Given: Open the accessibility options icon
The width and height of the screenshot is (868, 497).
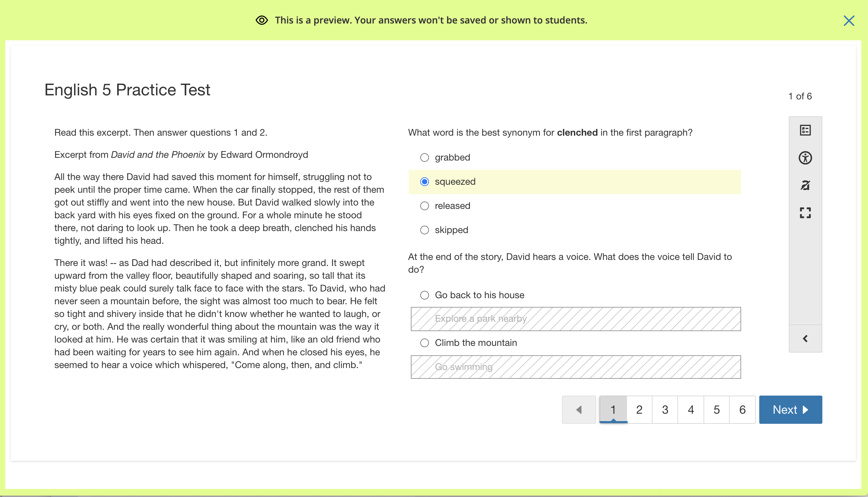Looking at the screenshot, I should coord(805,158).
